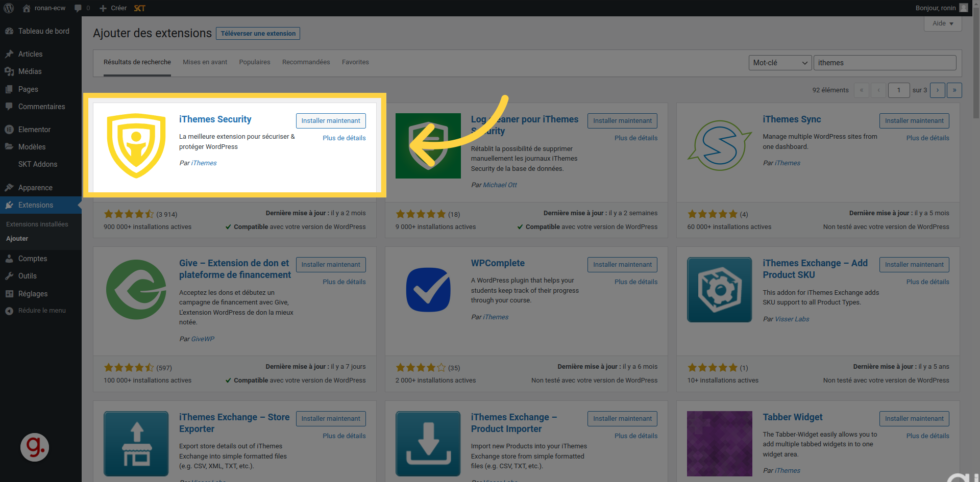
Task: Open Tabber Widget title link
Action: click(x=792, y=417)
